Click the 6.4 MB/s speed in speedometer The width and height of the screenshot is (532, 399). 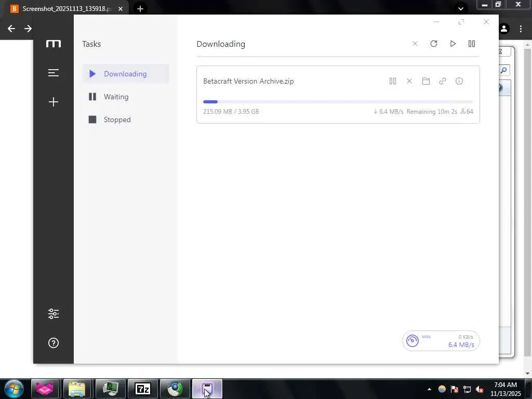[461, 345]
